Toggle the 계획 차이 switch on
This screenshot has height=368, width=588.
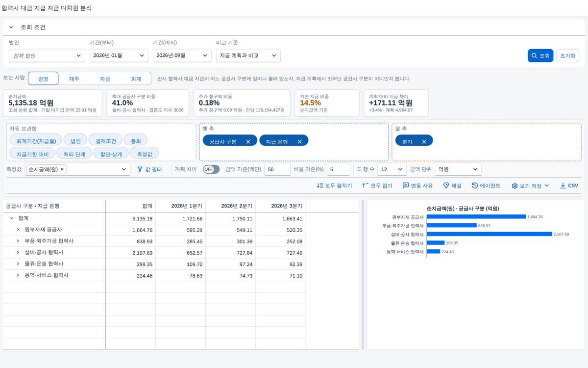click(x=211, y=169)
